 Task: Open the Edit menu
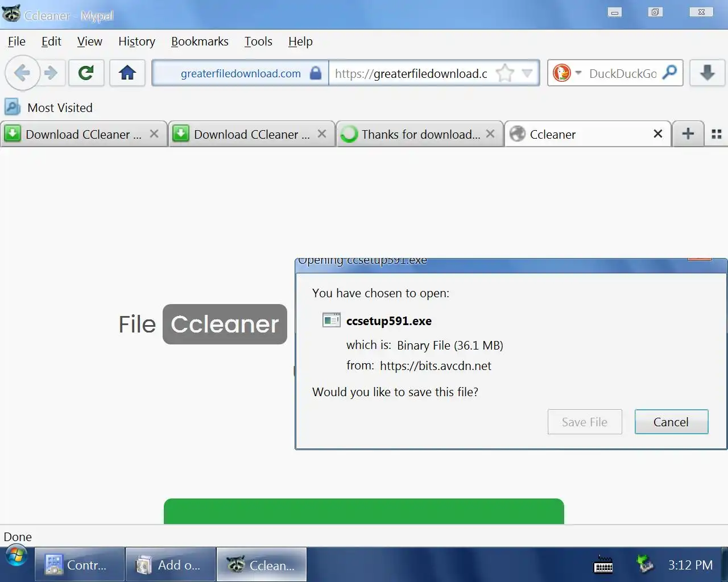click(51, 41)
